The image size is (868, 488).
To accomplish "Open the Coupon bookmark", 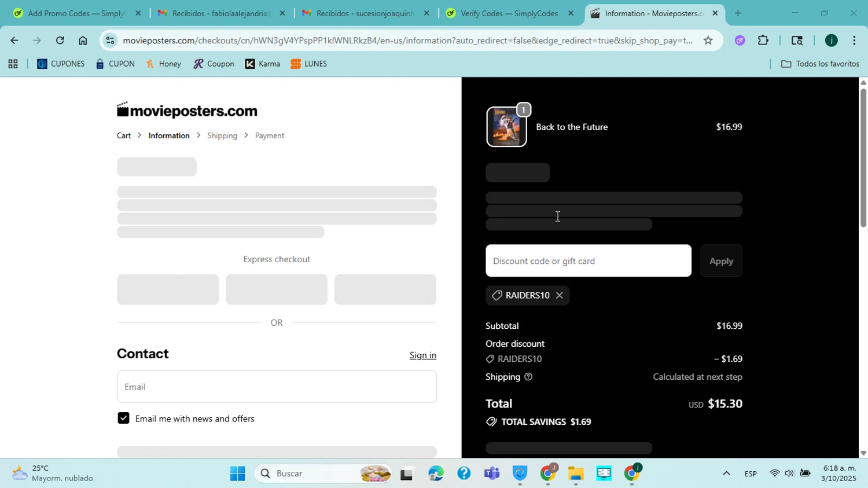I will [214, 64].
